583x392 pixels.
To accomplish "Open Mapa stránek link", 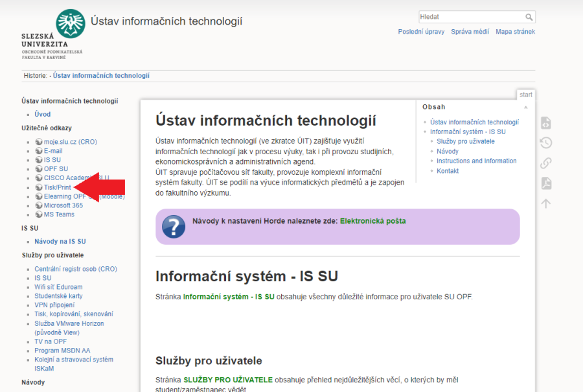I will click(x=516, y=32).
